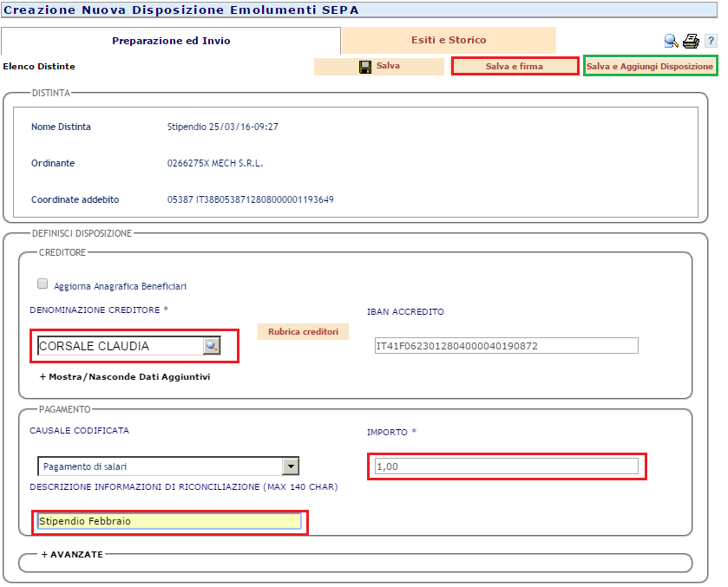Click the lookup magnifier in the creditor name field
Screen dimensions: 728x587
click(211, 346)
